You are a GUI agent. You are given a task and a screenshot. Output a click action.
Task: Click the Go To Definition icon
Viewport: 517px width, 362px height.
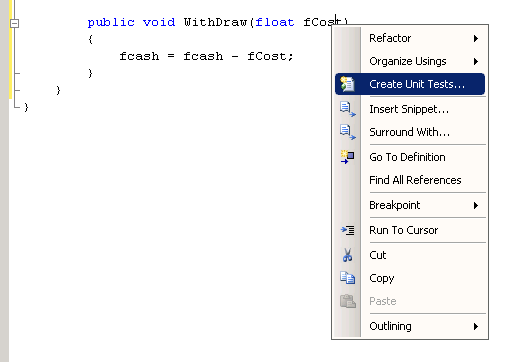[x=347, y=157]
